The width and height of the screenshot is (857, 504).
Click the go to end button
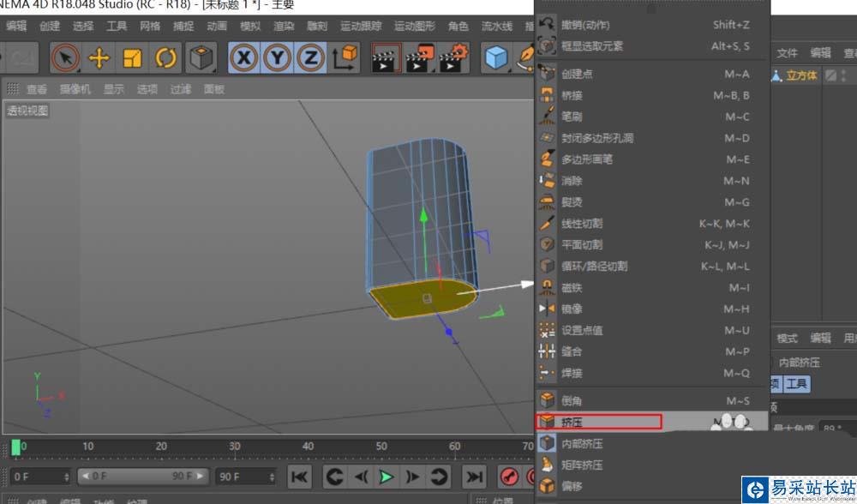tap(473, 477)
